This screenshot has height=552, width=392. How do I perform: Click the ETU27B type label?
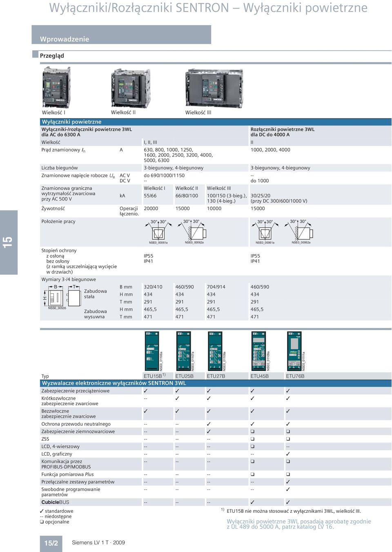[216, 376]
